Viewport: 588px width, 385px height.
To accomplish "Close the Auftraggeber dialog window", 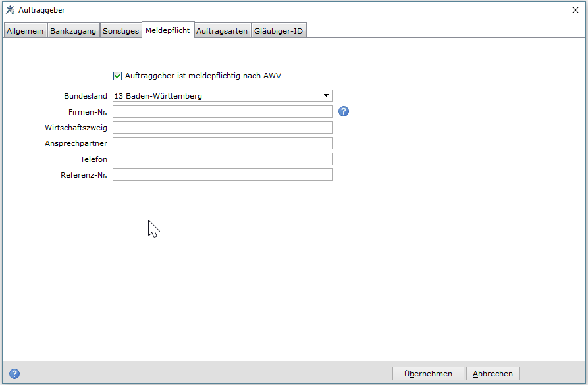I will pyautogui.click(x=575, y=10).
